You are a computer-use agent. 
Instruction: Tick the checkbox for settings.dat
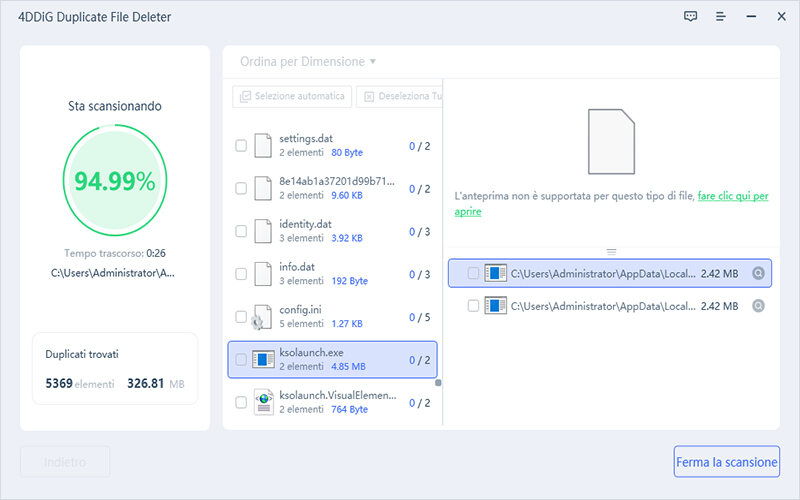(x=241, y=145)
